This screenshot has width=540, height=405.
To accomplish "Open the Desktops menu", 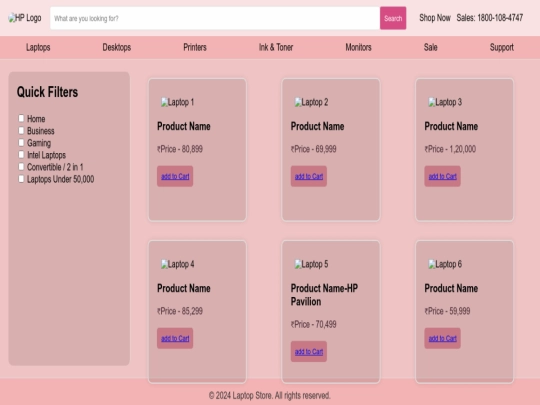I will pos(117,47).
